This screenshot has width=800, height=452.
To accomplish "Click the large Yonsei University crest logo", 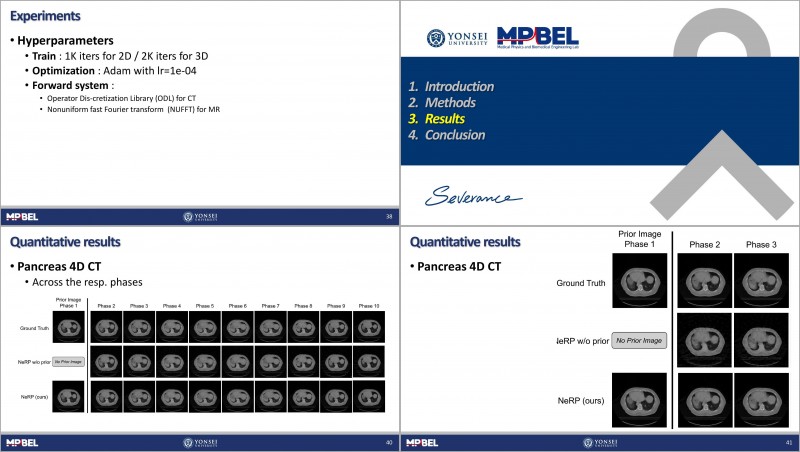I will tap(457, 38).
